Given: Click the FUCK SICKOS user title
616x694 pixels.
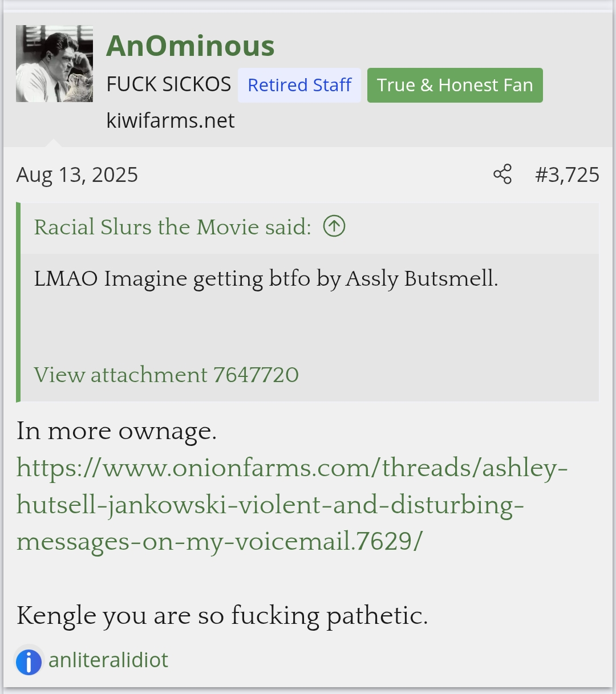Looking at the screenshot, I should 168,84.
